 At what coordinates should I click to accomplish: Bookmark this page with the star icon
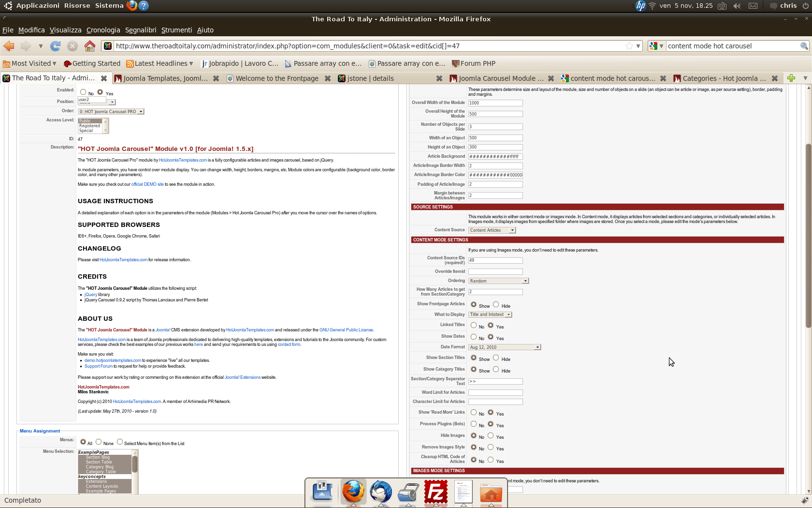pos(629,46)
